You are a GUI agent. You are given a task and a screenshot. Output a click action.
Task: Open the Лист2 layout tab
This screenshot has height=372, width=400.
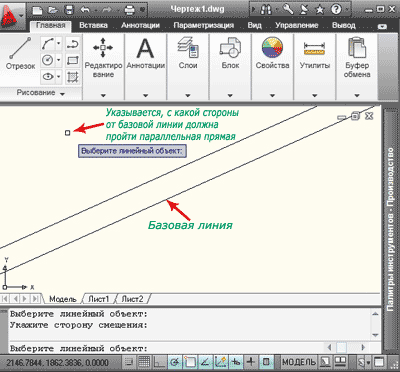[x=132, y=299]
